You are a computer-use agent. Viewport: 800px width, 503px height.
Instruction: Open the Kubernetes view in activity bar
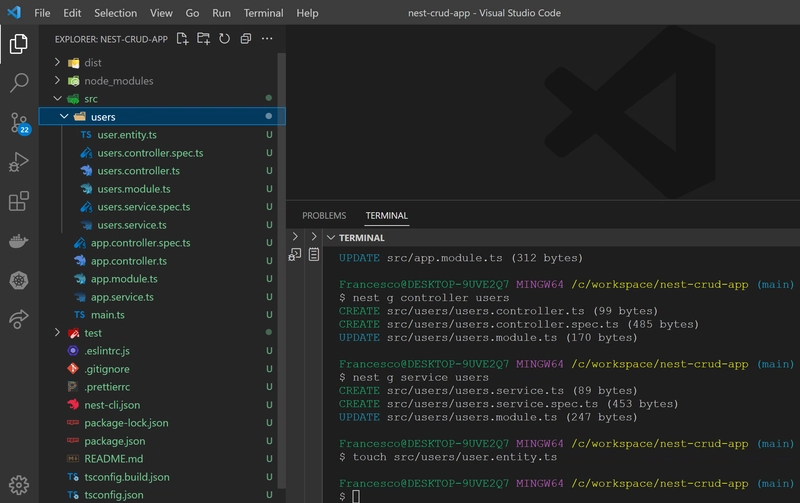tap(19, 280)
